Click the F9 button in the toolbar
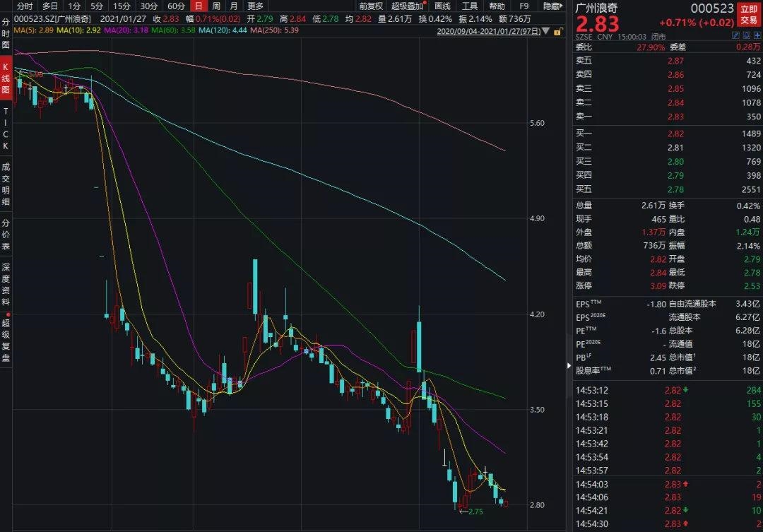Screen dimensions: 763x532 (524, 6)
